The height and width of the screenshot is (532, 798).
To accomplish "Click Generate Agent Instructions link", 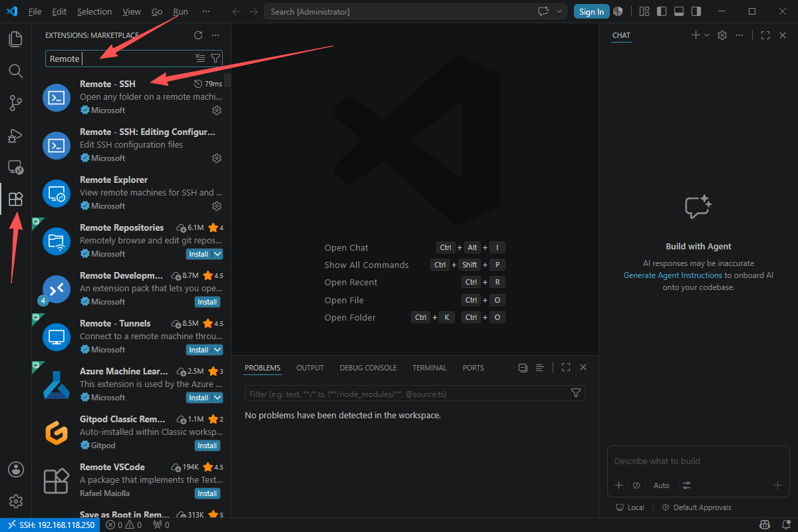I will 672,275.
